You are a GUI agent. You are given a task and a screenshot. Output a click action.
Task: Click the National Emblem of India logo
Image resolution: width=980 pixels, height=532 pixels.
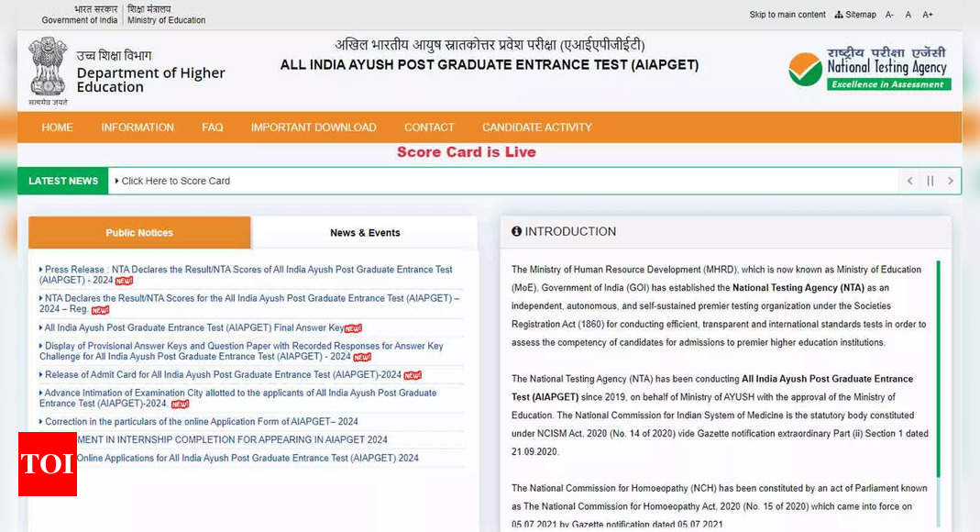pyautogui.click(x=48, y=71)
